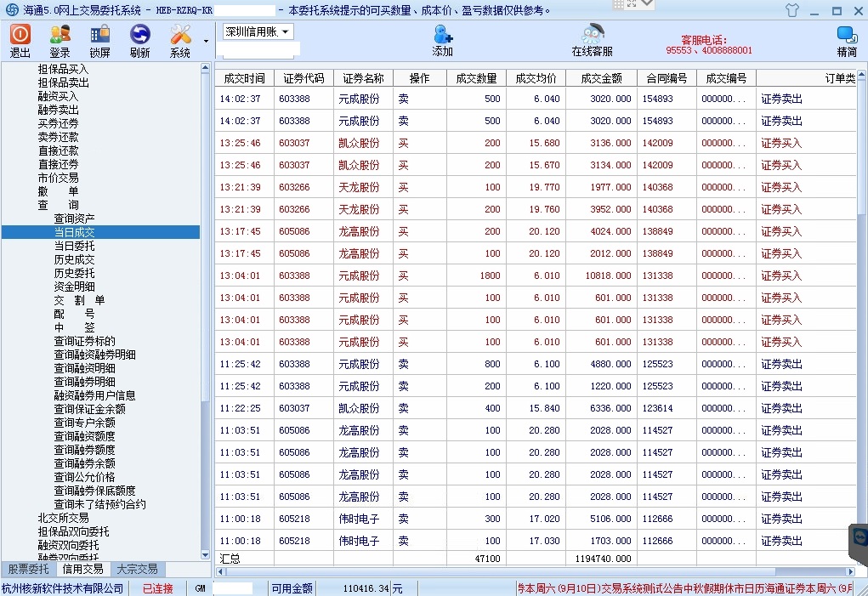Click the 退出 (Exit) toolbar icon
This screenshot has width=868, height=596.
coord(20,40)
